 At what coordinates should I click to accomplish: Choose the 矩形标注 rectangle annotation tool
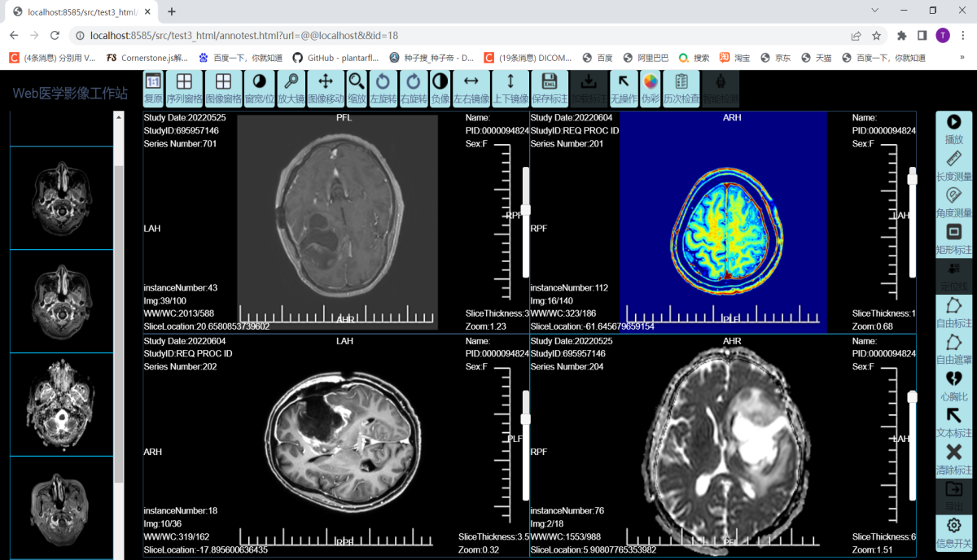(x=954, y=239)
